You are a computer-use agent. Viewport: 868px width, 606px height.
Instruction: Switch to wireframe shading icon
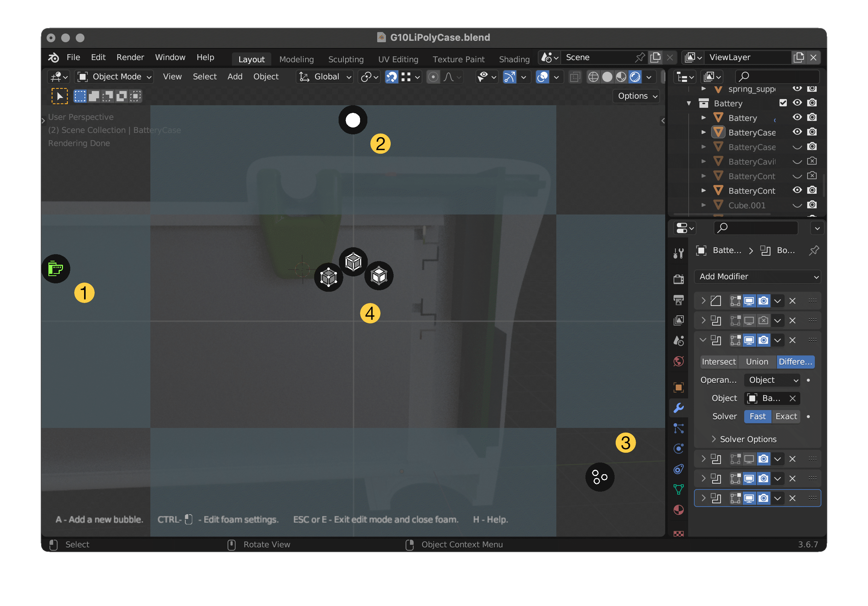tap(593, 77)
